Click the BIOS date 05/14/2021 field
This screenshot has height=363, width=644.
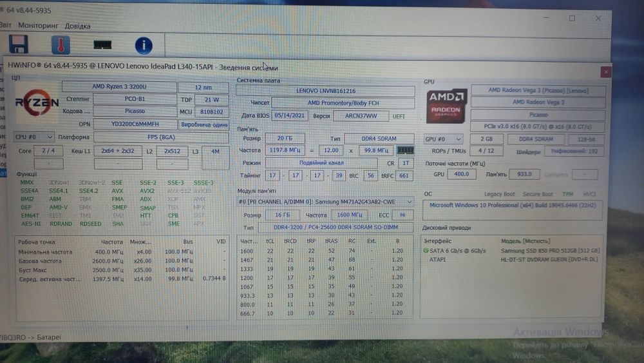(x=290, y=115)
